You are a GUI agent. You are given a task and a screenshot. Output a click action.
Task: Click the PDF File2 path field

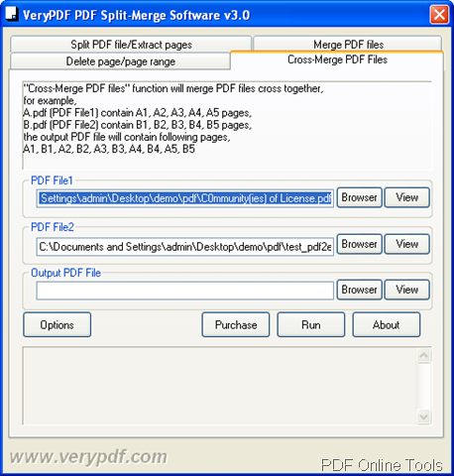(185, 247)
